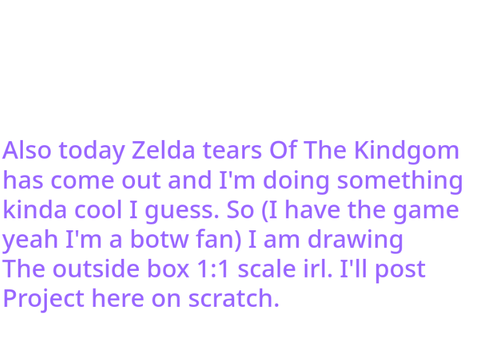The width and height of the screenshot is (480, 360).
Task: Click the word "game" ending the third line
Action: pos(426,212)
